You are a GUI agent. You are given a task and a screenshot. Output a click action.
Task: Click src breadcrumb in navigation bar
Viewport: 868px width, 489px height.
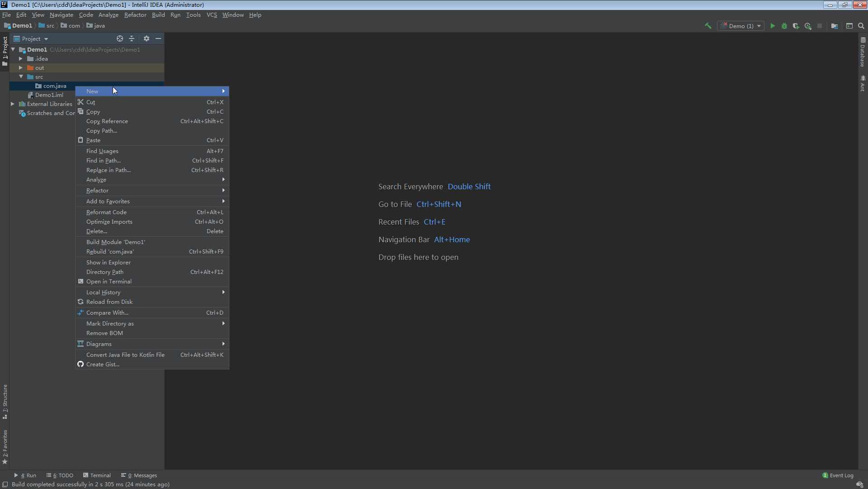click(47, 26)
